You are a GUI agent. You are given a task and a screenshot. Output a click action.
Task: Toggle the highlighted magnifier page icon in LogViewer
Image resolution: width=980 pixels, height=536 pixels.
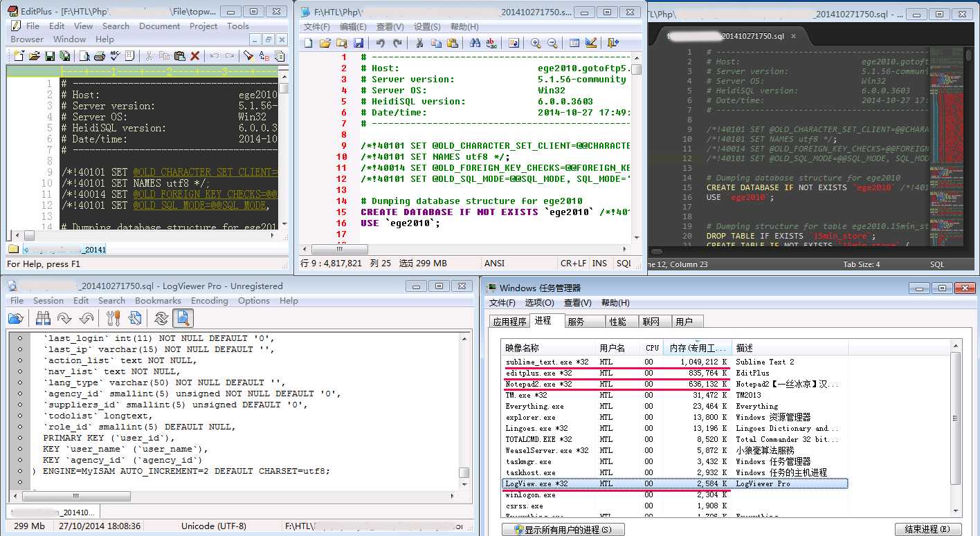[x=183, y=318]
